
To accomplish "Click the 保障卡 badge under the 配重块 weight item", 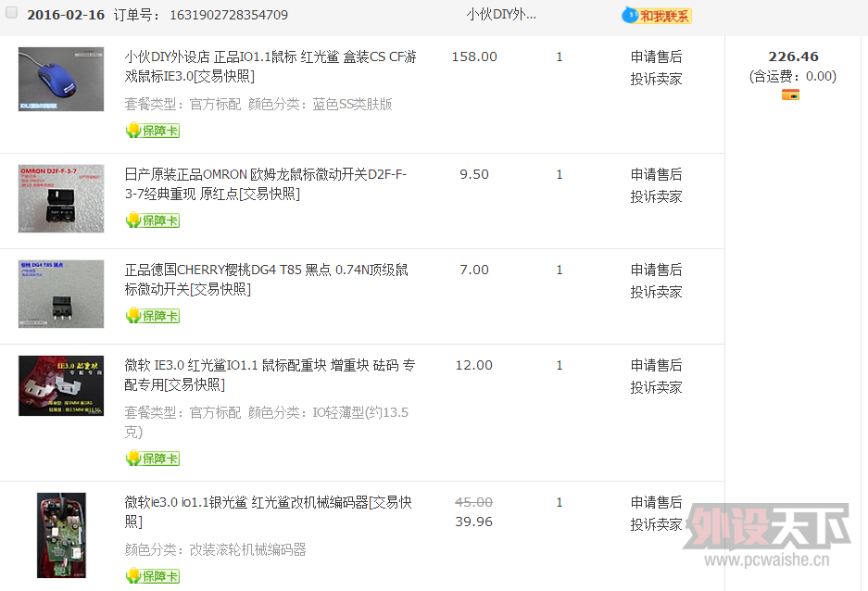I will pyautogui.click(x=153, y=459).
